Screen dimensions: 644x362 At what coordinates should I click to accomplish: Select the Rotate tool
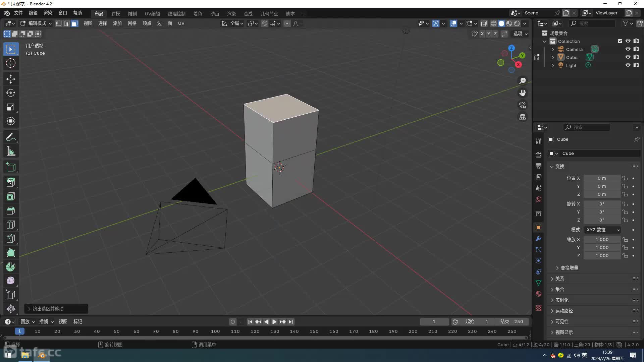[11, 93]
